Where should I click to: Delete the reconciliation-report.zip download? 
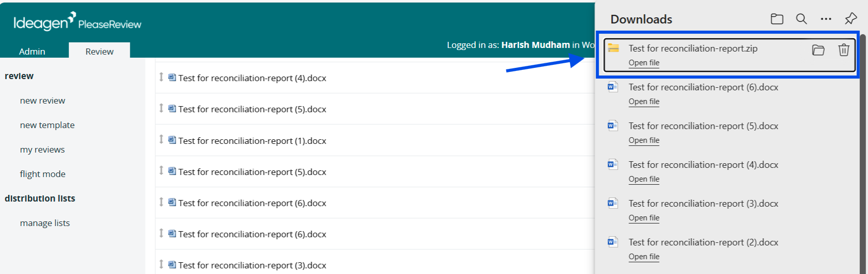844,49
